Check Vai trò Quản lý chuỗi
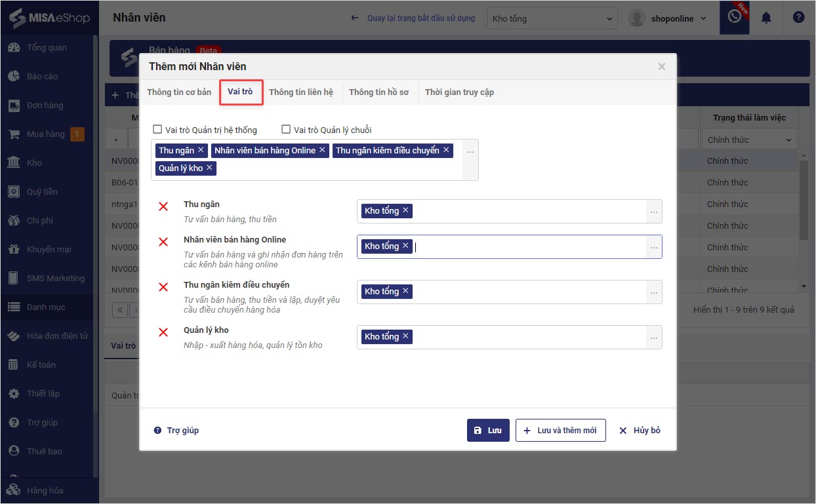Screen dimensions: 816x504 tap(286, 130)
